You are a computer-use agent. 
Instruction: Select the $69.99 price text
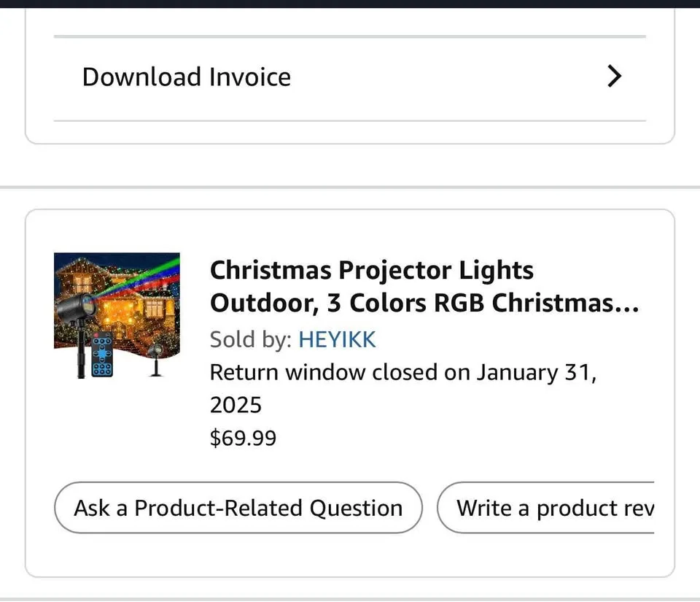point(243,438)
